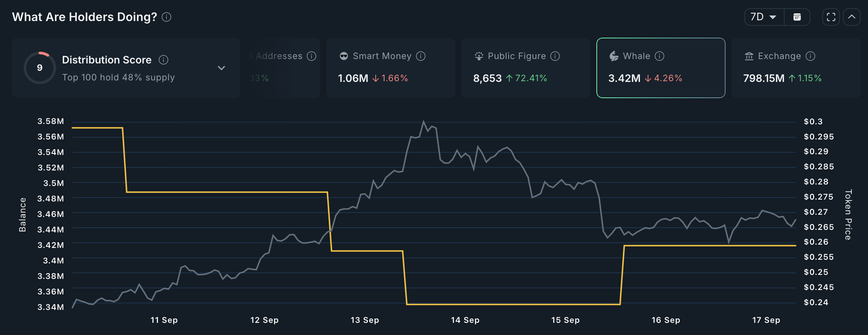
Task: Select the Whale holder tab
Action: [x=661, y=68]
